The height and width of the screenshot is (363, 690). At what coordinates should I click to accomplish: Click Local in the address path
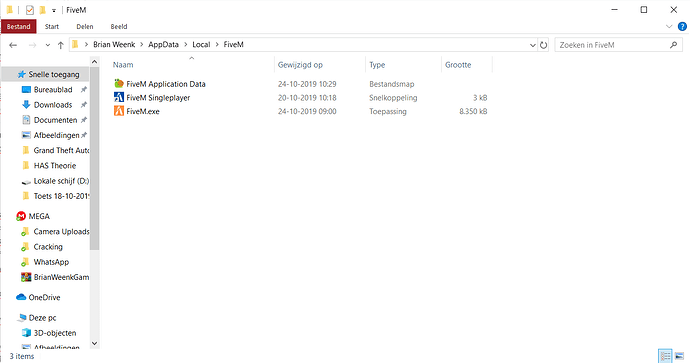(x=201, y=44)
